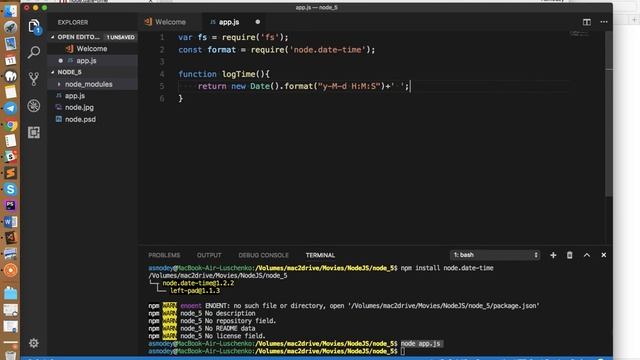
Task: Launch Skype from the Dock
Action: [x=11, y=189]
